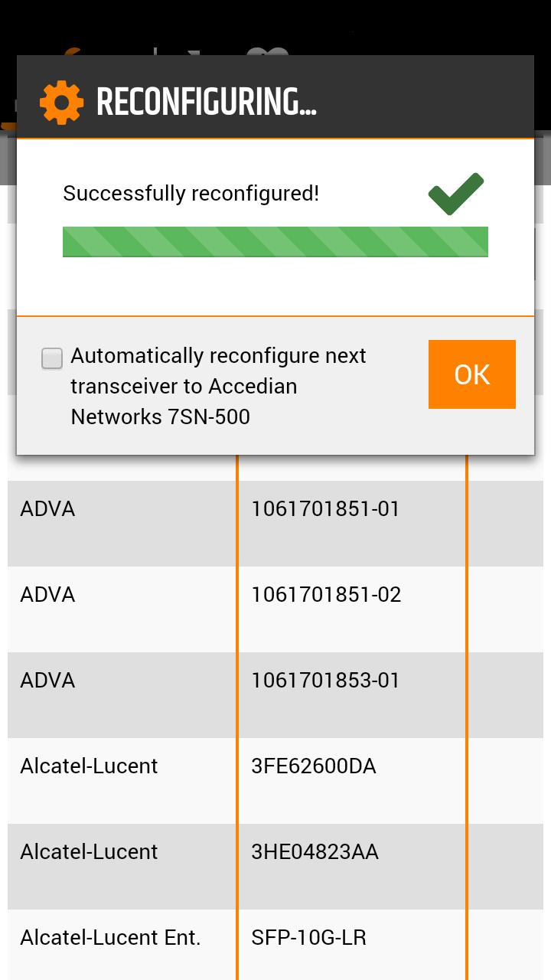Click the RECONFIGURING... dialog title

[x=207, y=103]
